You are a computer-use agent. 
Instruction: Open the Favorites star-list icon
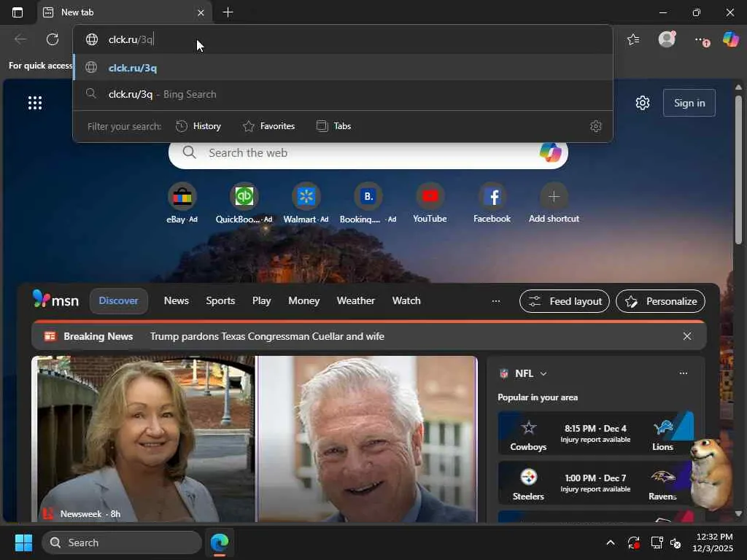click(634, 39)
